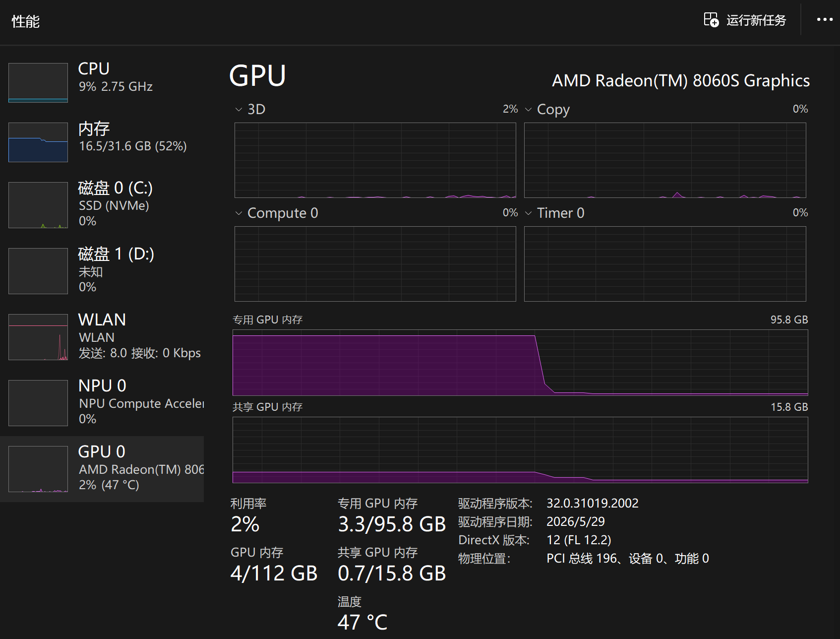This screenshot has height=639, width=840.
Task: Click the 驱动程序版本 label
Action: tap(495, 504)
